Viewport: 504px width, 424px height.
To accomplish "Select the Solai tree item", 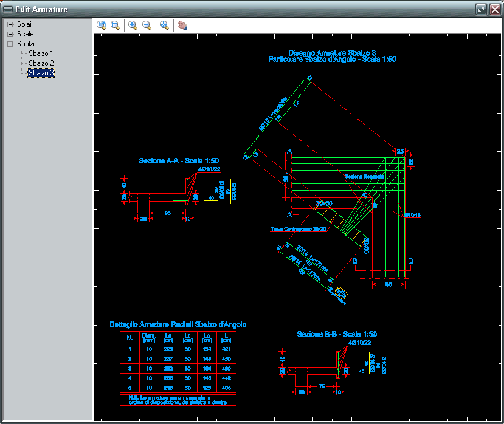I will (x=24, y=24).
